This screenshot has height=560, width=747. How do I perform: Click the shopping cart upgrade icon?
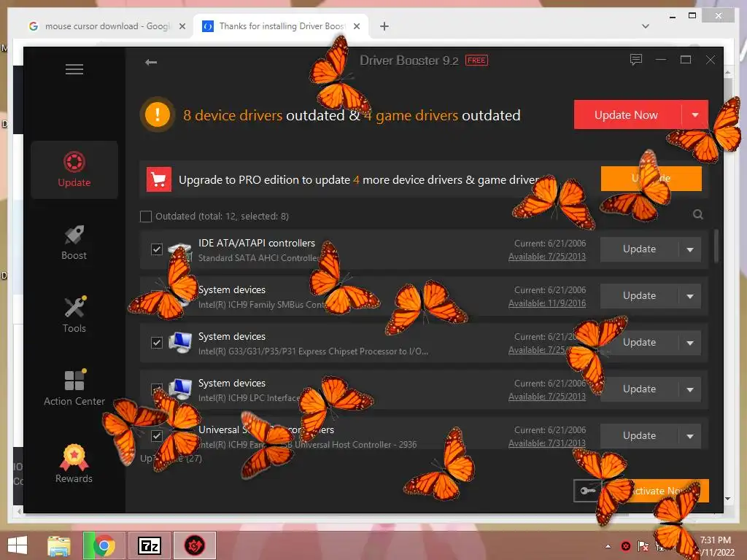click(x=158, y=179)
